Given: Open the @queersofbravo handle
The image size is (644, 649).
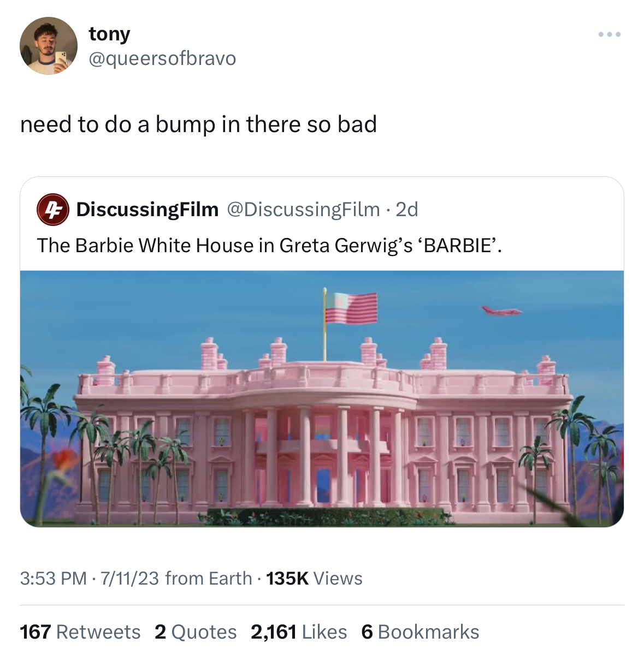Looking at the screenshot, I should click(162, 58).
